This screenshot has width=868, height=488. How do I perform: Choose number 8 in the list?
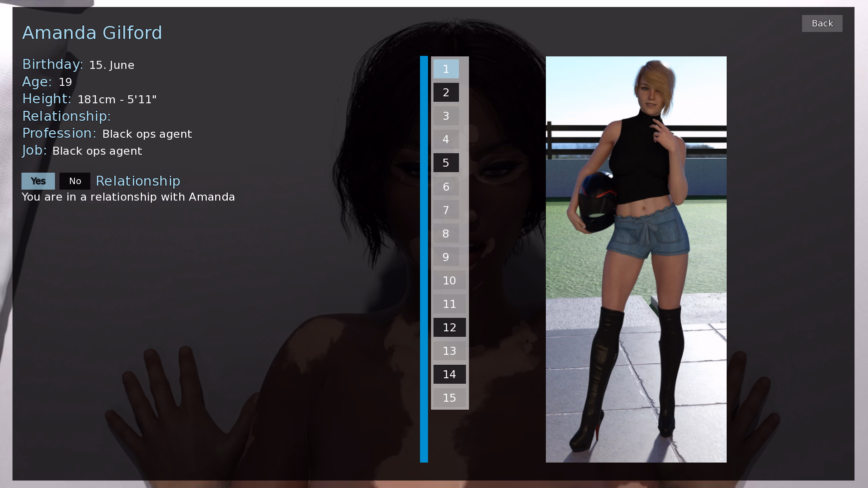446,234
